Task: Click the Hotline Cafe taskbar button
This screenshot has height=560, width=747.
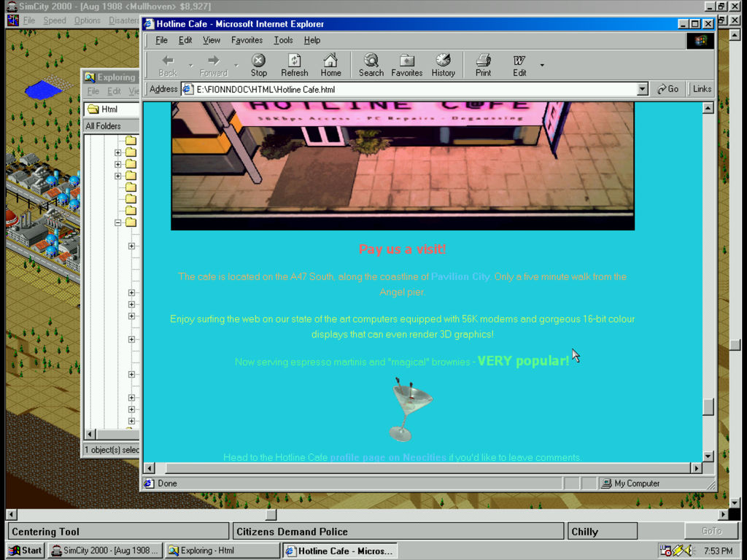Action: coord(340,551)
